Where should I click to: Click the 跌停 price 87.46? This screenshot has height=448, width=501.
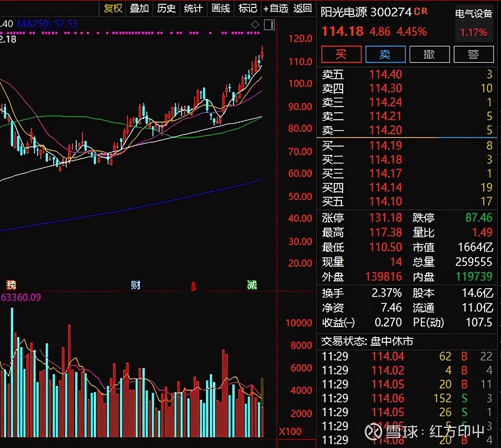(x=478, y=218)
